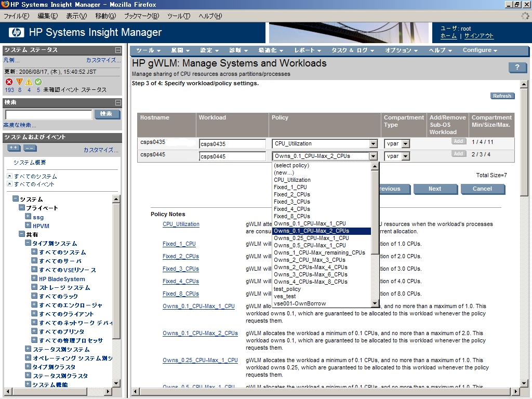Click the Workload field containing csps0445
The height and width of the screenshot is (399, 532).
pos(232,156)
